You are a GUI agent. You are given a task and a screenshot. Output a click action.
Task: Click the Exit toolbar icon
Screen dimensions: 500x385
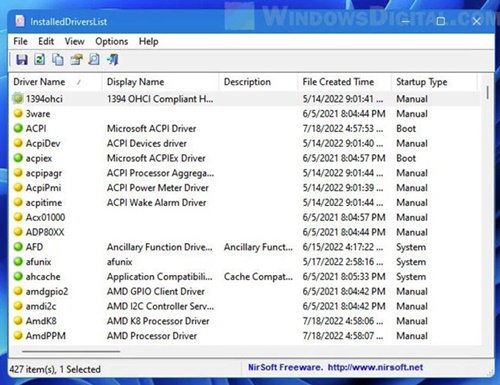[113, 60]
